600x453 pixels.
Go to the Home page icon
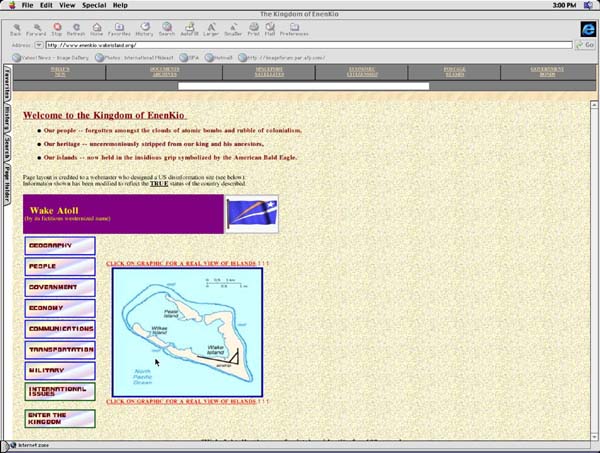point(96,28)
